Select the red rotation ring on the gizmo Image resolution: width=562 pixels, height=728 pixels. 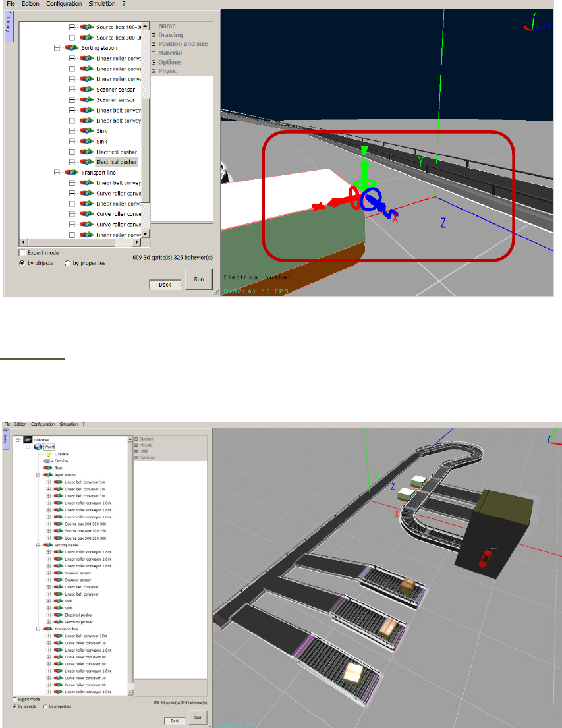coord(354,198)
